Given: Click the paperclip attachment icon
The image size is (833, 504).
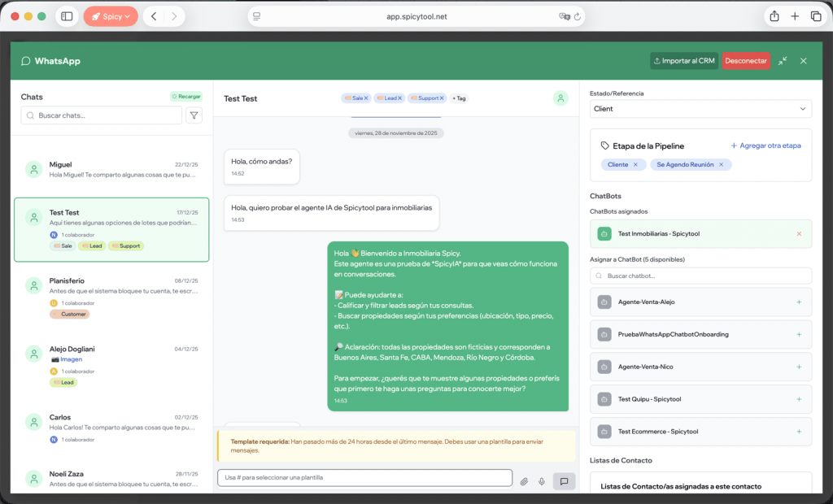Looking at the screenshot, I should pos(525,481).
